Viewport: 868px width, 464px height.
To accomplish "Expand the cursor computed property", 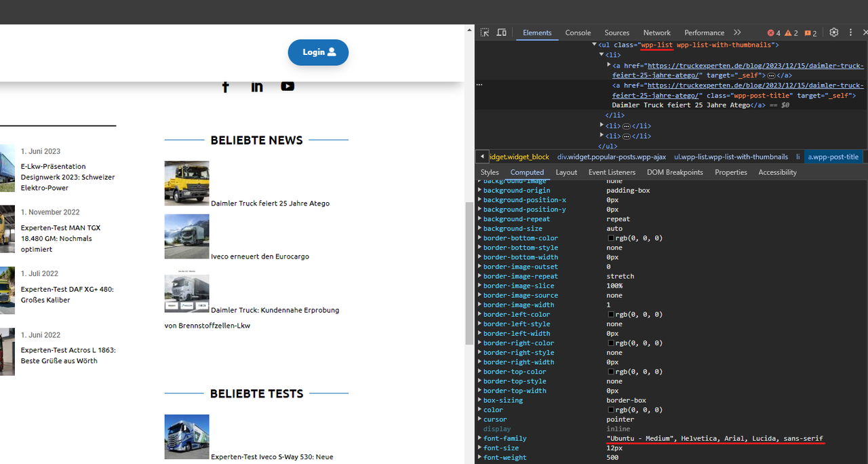I will pyautogui.click(x=479, y=419).
